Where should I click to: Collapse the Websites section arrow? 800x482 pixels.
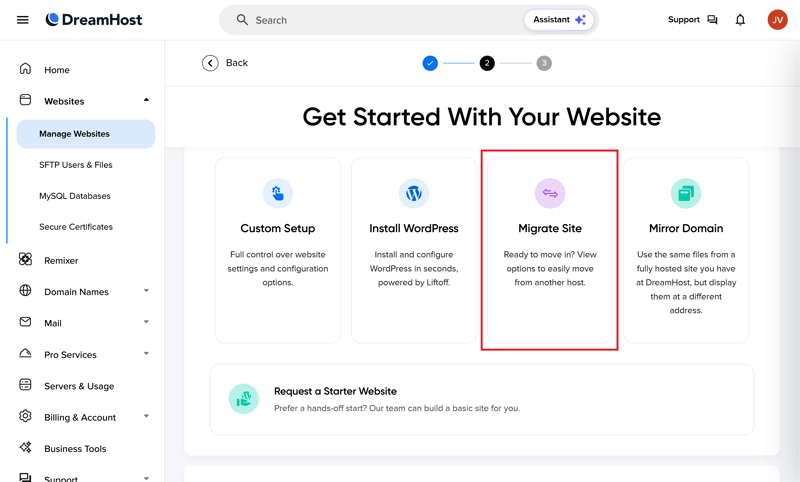point(146,100)
